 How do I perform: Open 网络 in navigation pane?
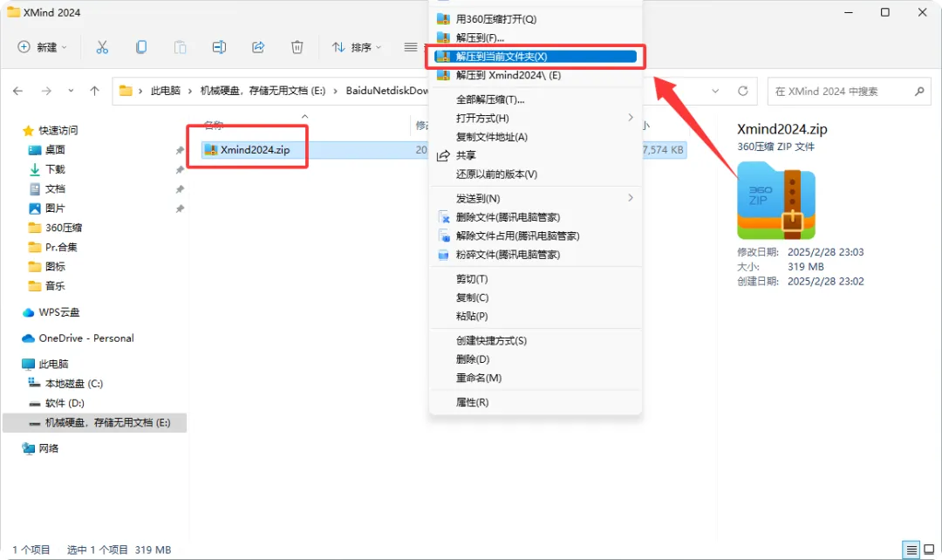coord(40,447)
